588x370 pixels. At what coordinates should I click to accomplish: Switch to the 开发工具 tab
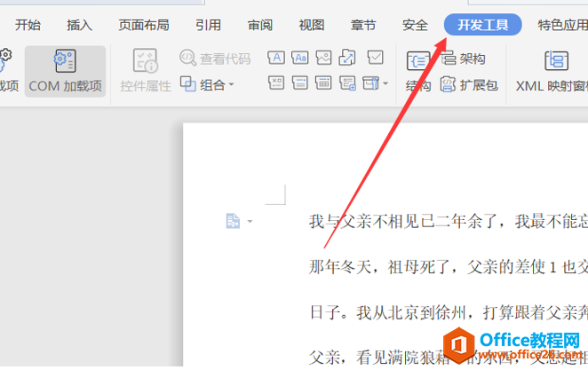coord(482,25)
